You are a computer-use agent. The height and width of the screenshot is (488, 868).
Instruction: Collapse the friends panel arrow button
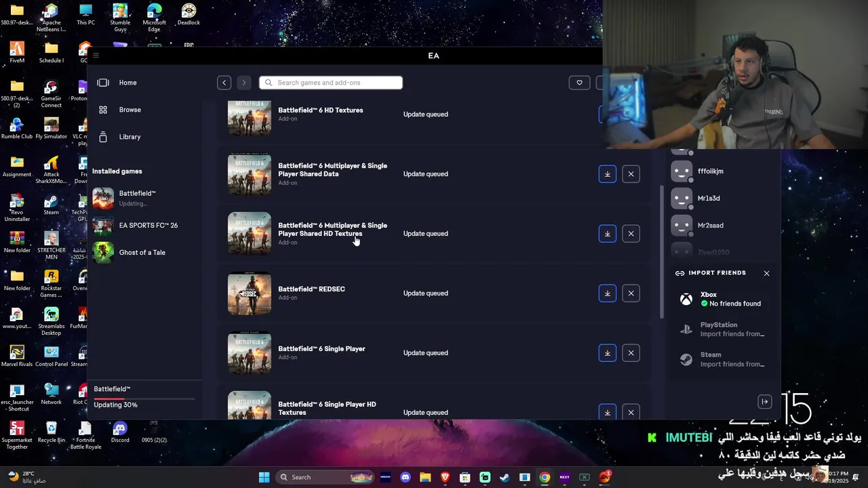pos(764,402)
